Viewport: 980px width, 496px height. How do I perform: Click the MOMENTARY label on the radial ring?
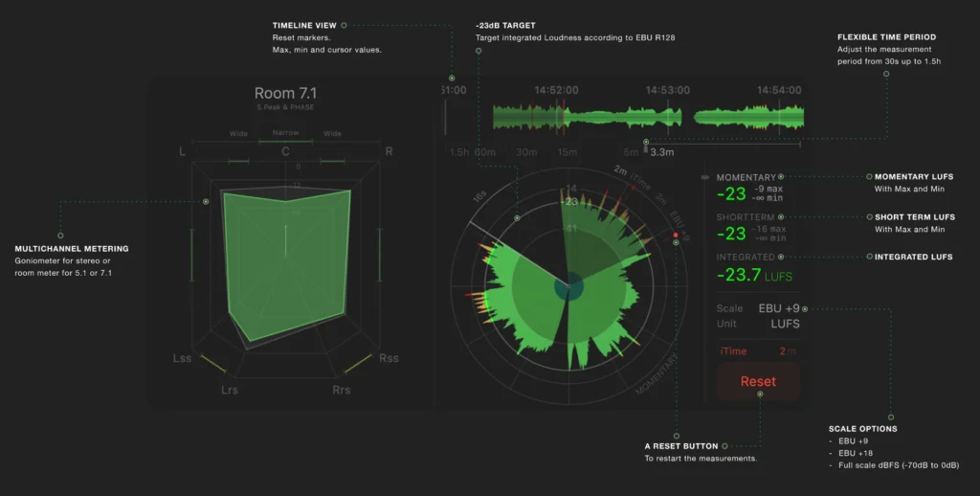pos(657,374)
